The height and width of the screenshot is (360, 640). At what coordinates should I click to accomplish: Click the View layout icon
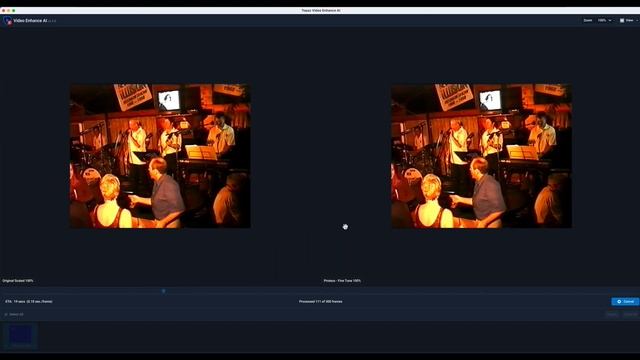[622, 20]
